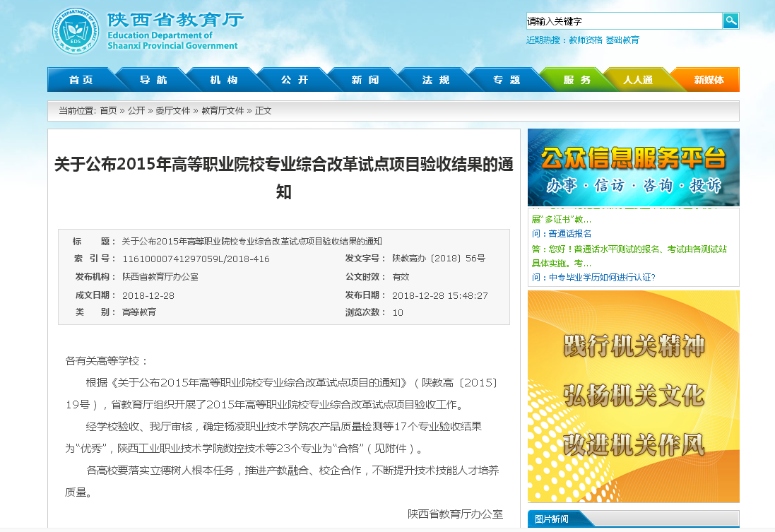
Task: Type in the keyword search field
Action: tap(623, 21)
